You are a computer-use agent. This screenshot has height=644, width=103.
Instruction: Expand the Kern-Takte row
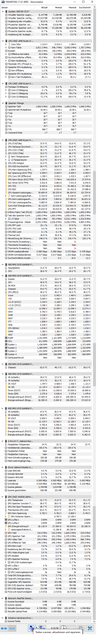[x=6, y=48]
